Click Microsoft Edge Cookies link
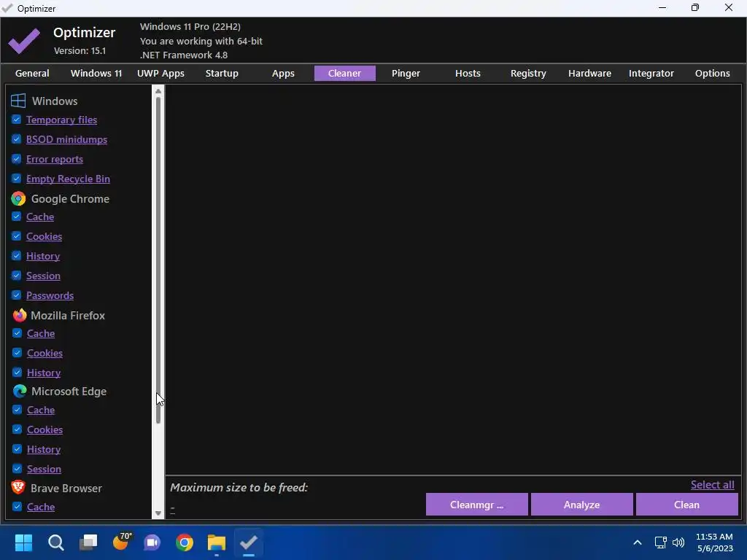Screen dimensions: 747x560 44,429
